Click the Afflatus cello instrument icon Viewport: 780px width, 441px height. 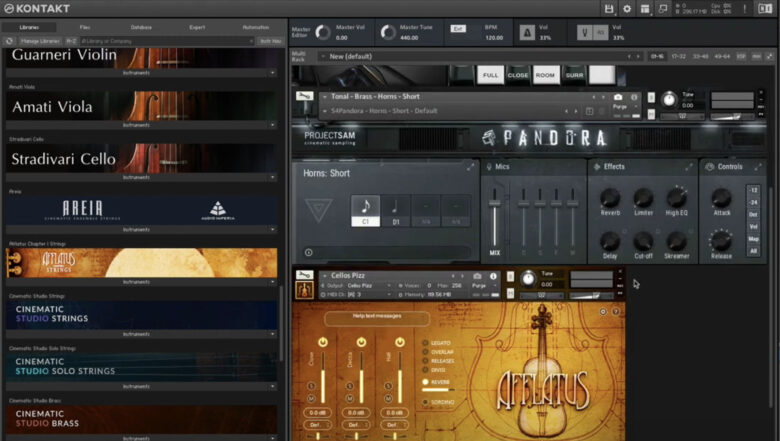304,290
